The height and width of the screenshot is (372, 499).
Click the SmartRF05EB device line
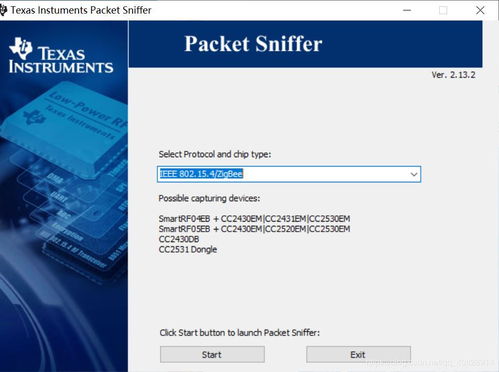(x=254, y=229)
